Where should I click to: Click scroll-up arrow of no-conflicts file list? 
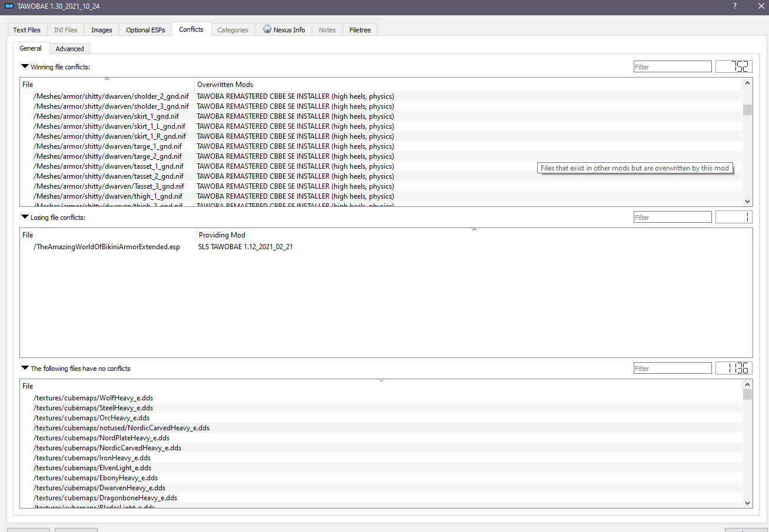pyautogui.click(x=748, y=385)
